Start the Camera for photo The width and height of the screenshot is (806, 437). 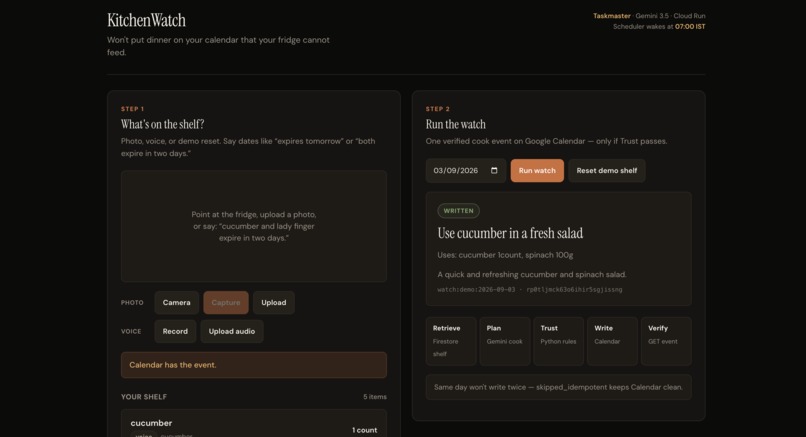(176, 303)
